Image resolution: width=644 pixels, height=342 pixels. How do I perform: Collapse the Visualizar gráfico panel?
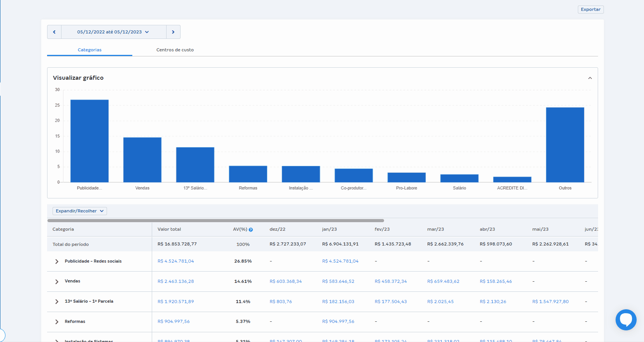590,78
